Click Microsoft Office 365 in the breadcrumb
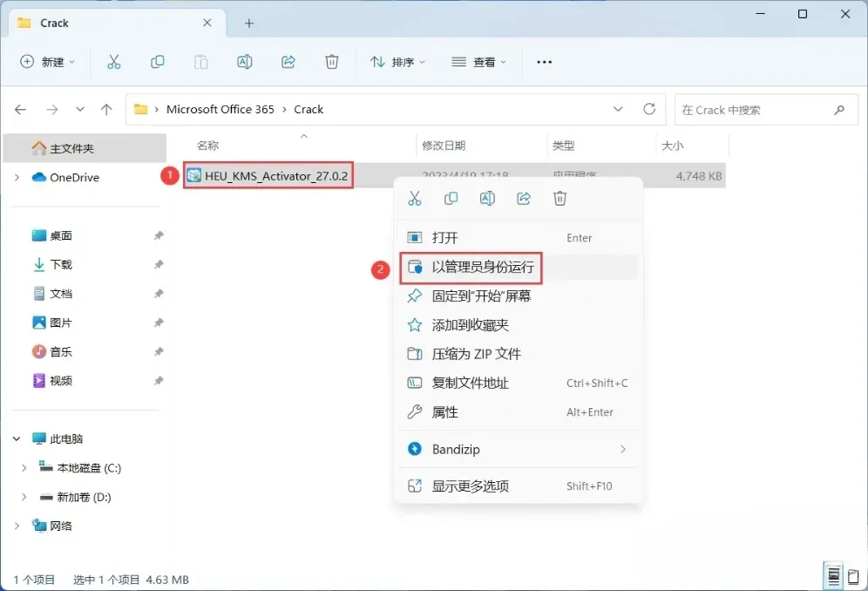 click(220, 109)
